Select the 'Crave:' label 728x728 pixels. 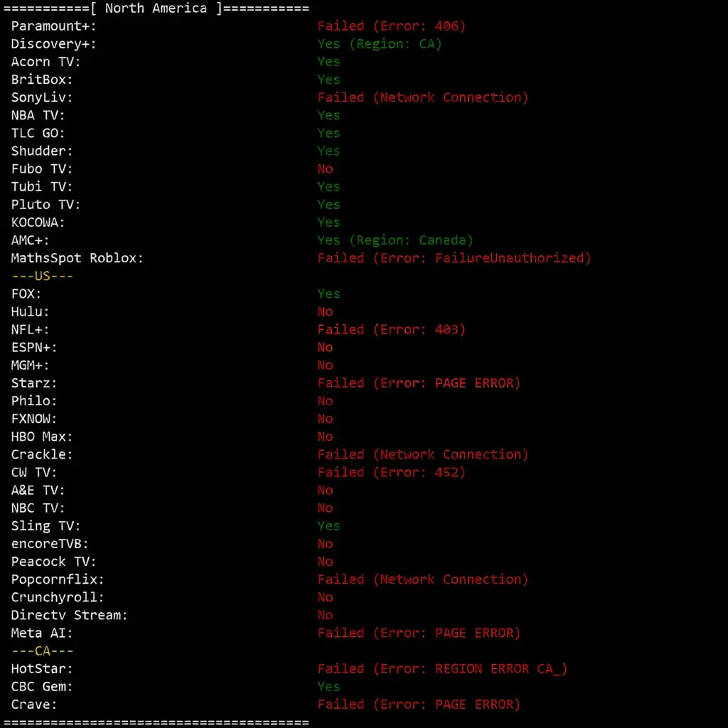(34, 705)
